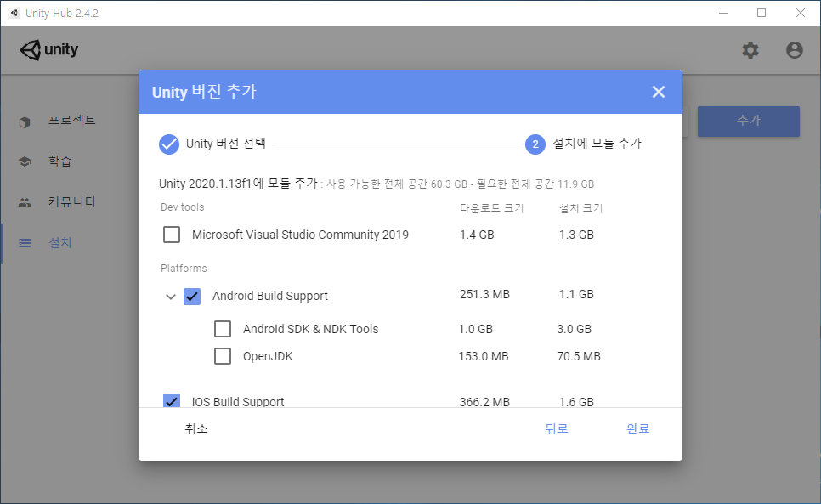821x504 pixels.
Task: Open the 커뮤니티 section
Action: (72, 201)
